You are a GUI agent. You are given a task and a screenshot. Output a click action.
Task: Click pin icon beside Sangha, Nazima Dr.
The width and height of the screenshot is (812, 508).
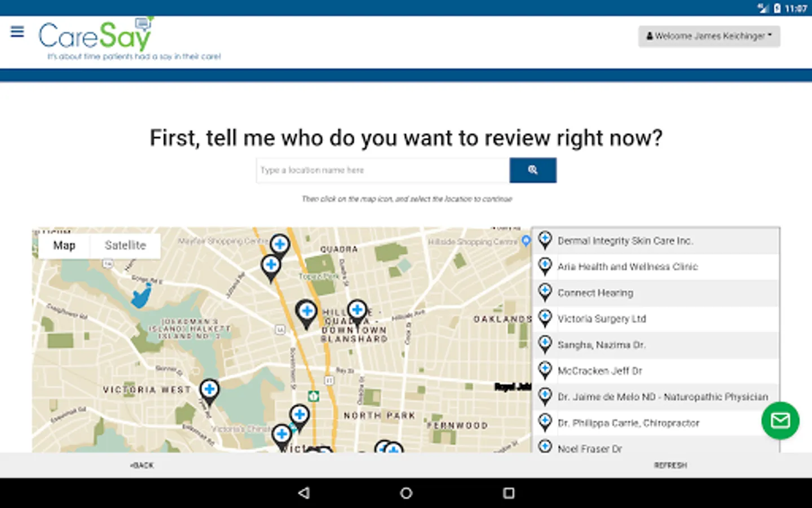point(545,344)
